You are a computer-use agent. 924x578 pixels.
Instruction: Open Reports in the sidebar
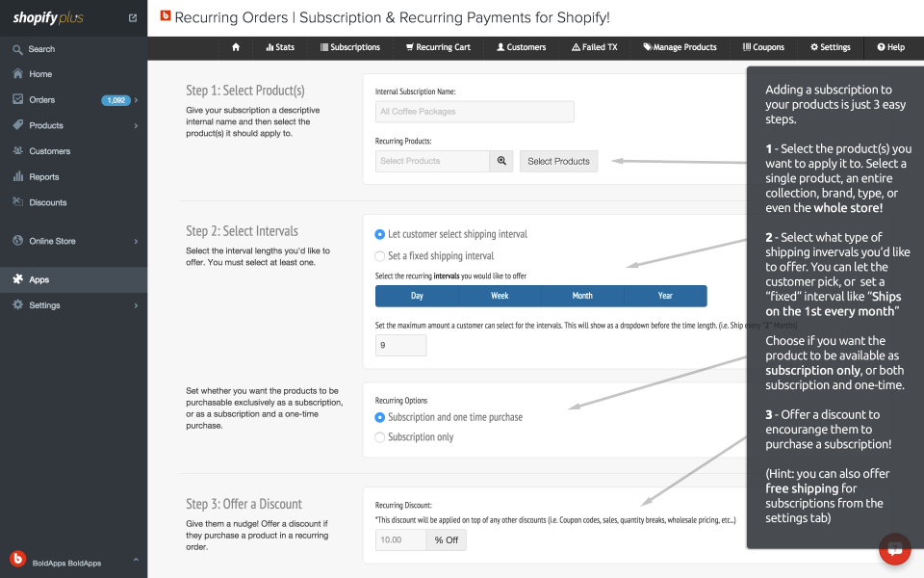click(x=43, y=177)
